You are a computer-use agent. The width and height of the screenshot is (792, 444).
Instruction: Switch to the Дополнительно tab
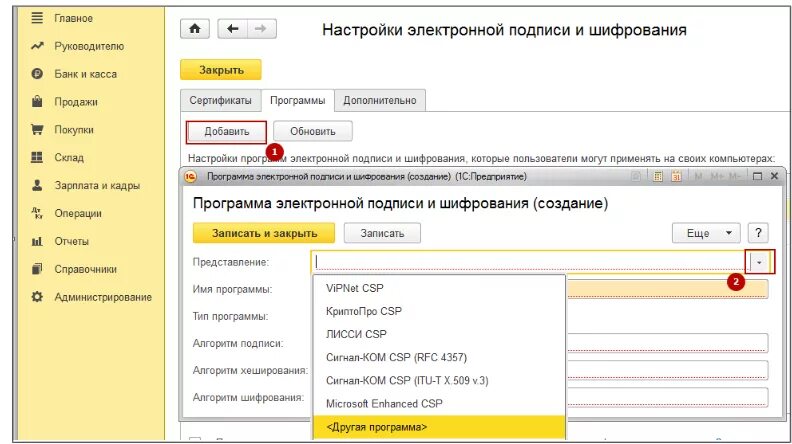pos(380,101)
